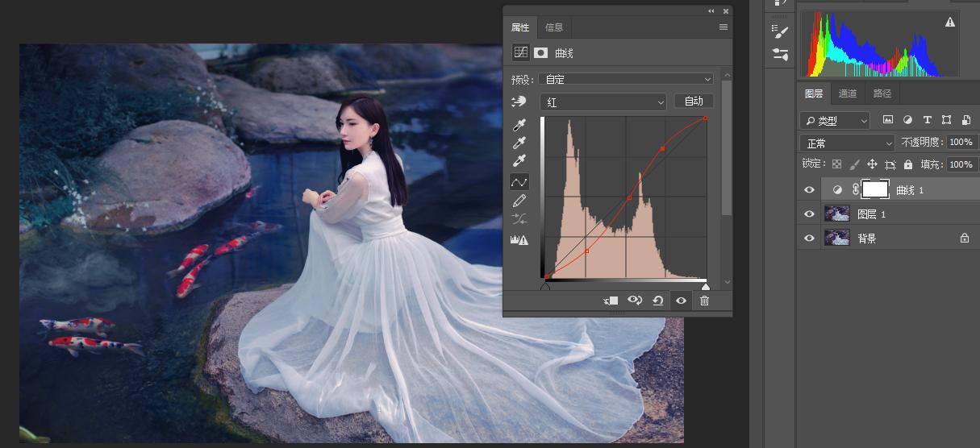Open the Adjustments sliders panel icon
Screen dimensions: 980x448
(x=780, y=55)
